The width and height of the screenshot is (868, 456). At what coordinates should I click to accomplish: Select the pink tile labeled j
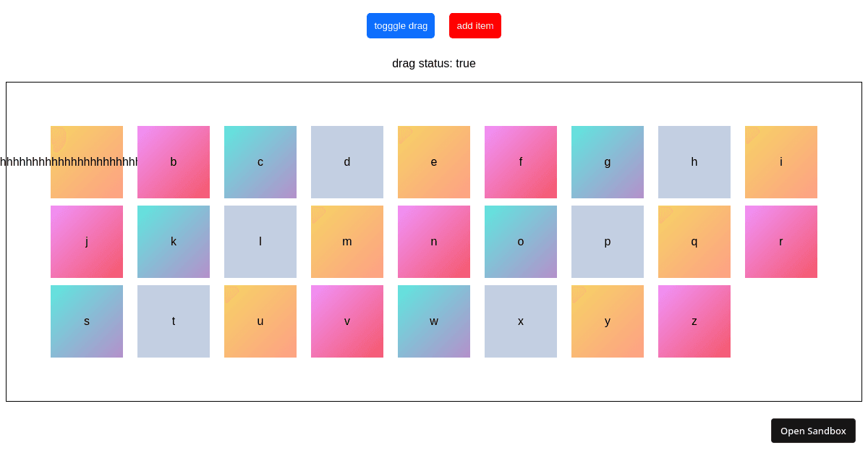tap(87, 242)
